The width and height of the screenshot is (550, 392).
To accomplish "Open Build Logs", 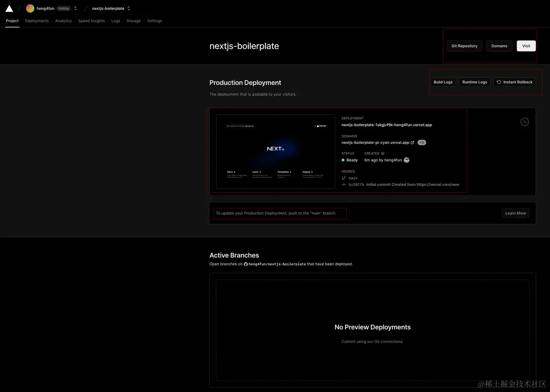I will pos(443,82).
